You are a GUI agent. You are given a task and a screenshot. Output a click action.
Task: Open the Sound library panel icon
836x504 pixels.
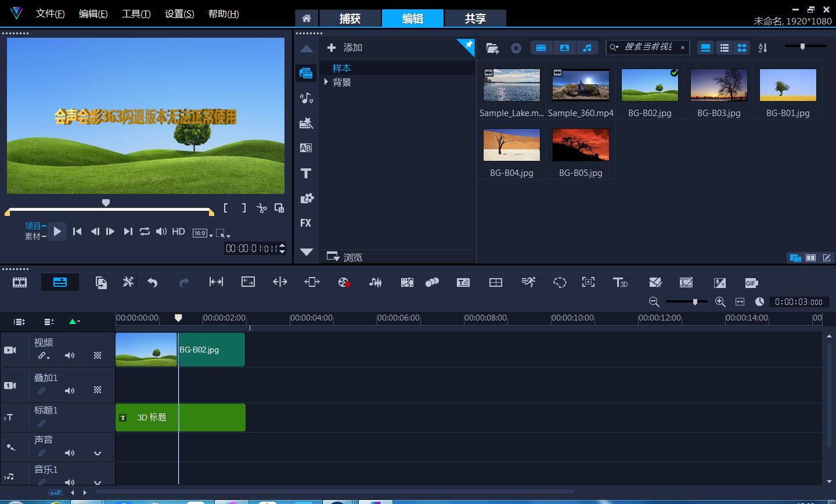coord(306,98)
